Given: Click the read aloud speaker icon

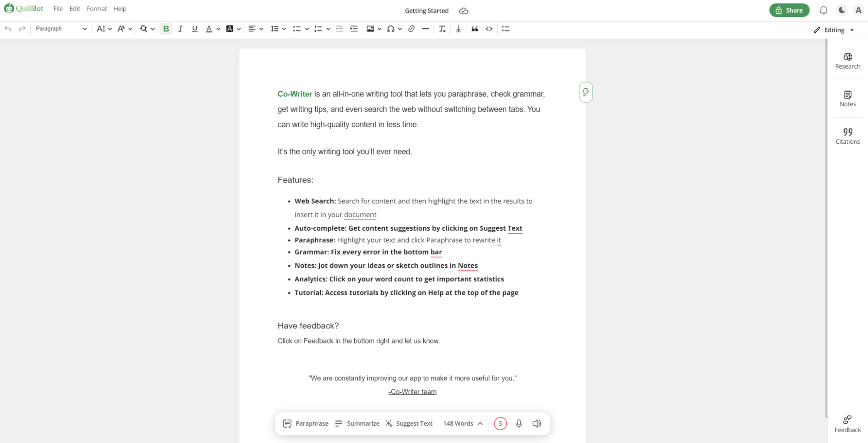Looking at the screenshot, I should coord(537,423).
